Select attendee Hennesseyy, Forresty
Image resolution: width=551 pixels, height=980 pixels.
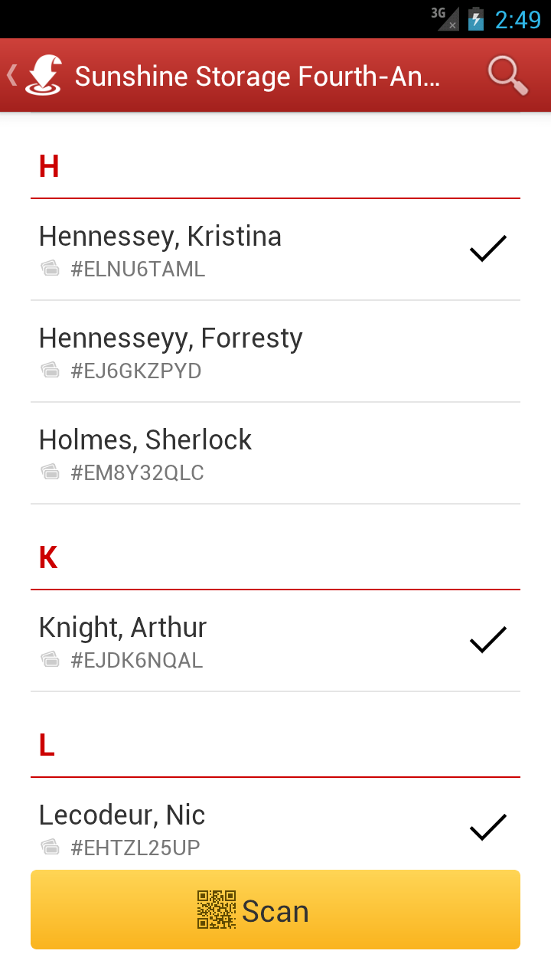point(171,351)
